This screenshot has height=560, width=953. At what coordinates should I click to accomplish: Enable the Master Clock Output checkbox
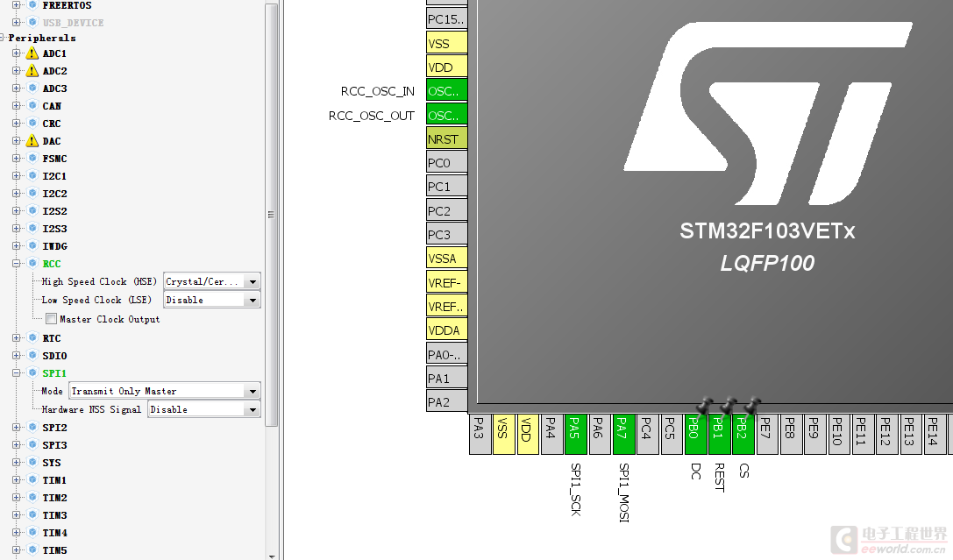click(52, 319)
